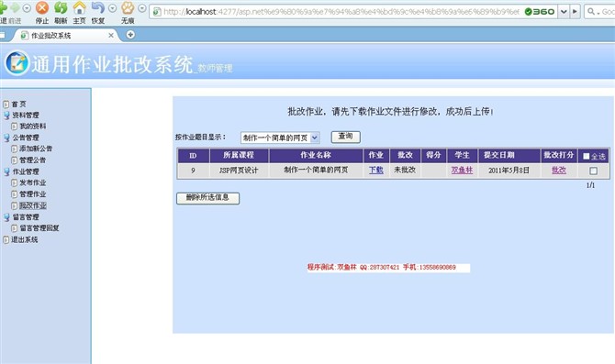Open student link 双鱼林

(x=462, y=170)
